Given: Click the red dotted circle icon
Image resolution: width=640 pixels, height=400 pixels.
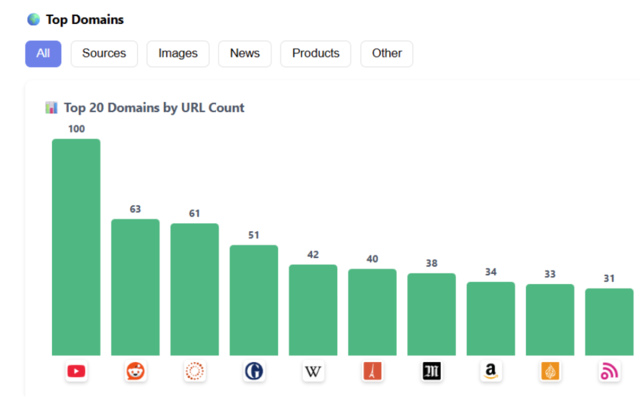Looking at the screenshot, I should point(194,372).
